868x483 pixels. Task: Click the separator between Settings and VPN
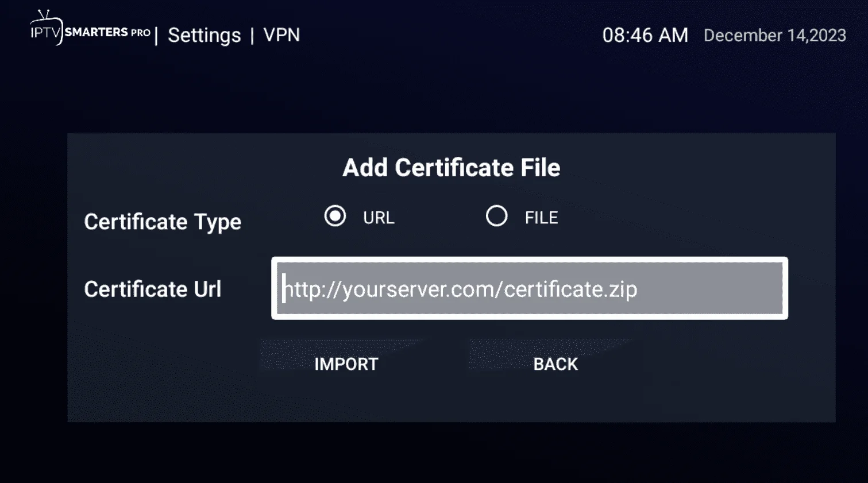click(x=252, y=36)
